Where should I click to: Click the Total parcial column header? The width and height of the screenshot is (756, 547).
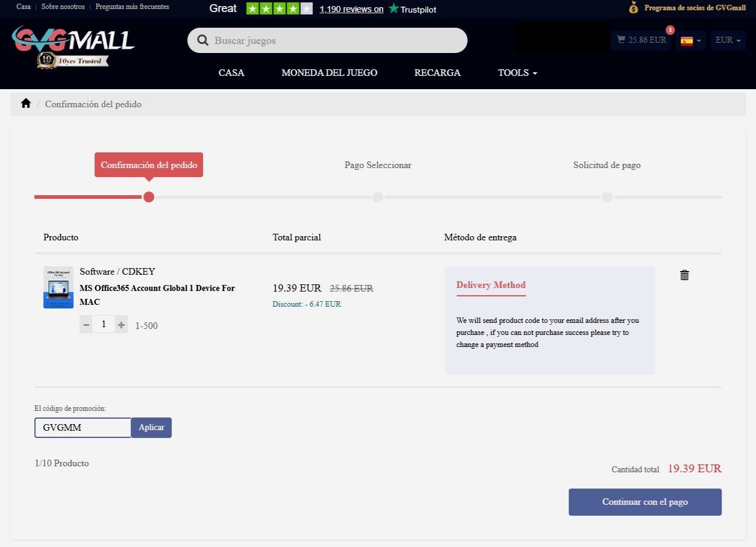pyautogui.click(x=296, y=237)
